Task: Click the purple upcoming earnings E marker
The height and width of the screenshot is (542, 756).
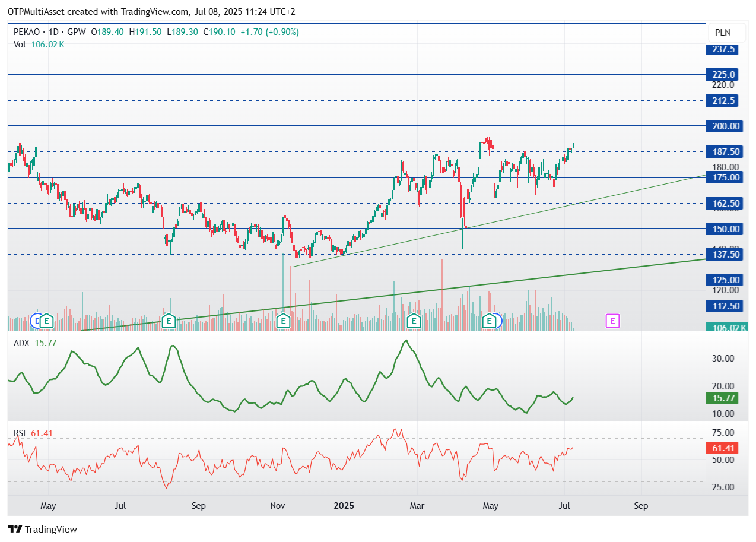Action: pyautogui.click(x=612, y=321)
